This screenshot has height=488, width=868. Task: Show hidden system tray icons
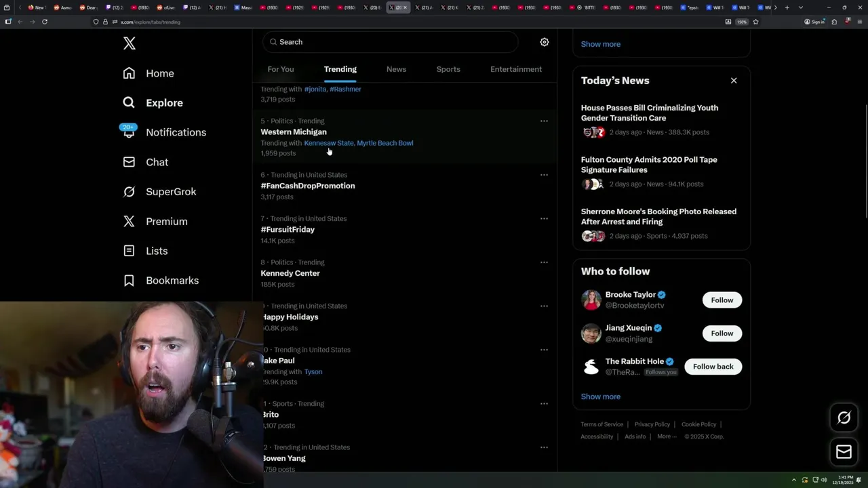[x=795, y=480]
